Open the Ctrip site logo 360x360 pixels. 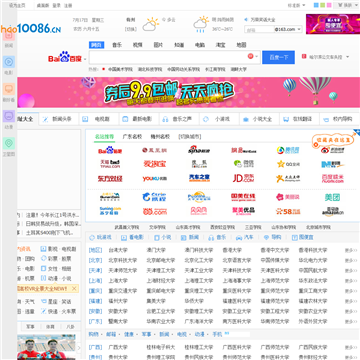tap(154, 197)
